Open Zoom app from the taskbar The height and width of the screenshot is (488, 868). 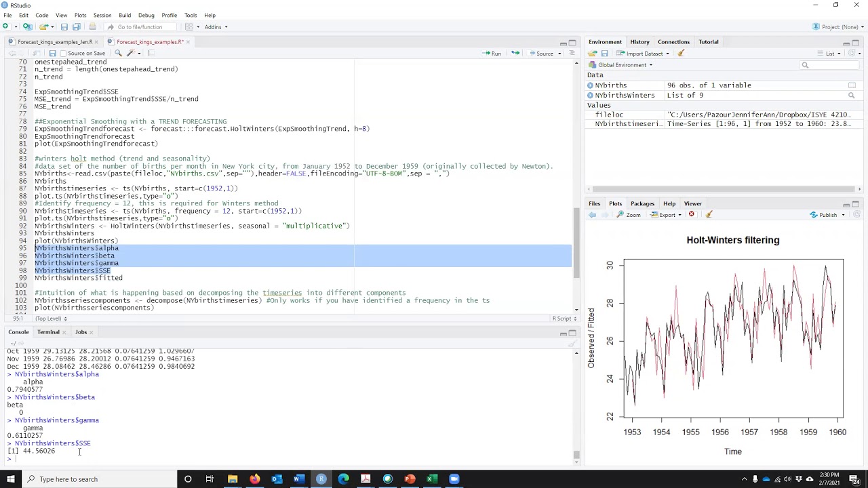454,479
